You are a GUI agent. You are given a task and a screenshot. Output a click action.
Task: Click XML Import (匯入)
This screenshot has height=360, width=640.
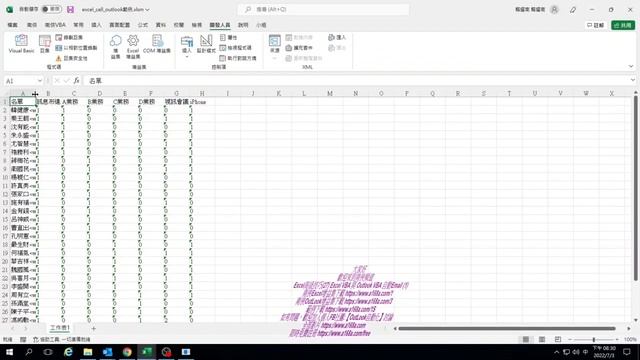click(x=337, y=37)
